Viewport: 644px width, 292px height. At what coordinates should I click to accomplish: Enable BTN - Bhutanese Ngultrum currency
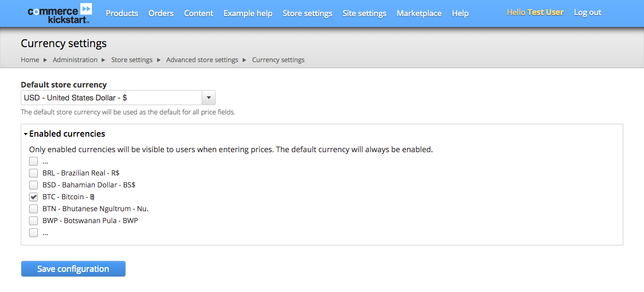click(33, 209)
